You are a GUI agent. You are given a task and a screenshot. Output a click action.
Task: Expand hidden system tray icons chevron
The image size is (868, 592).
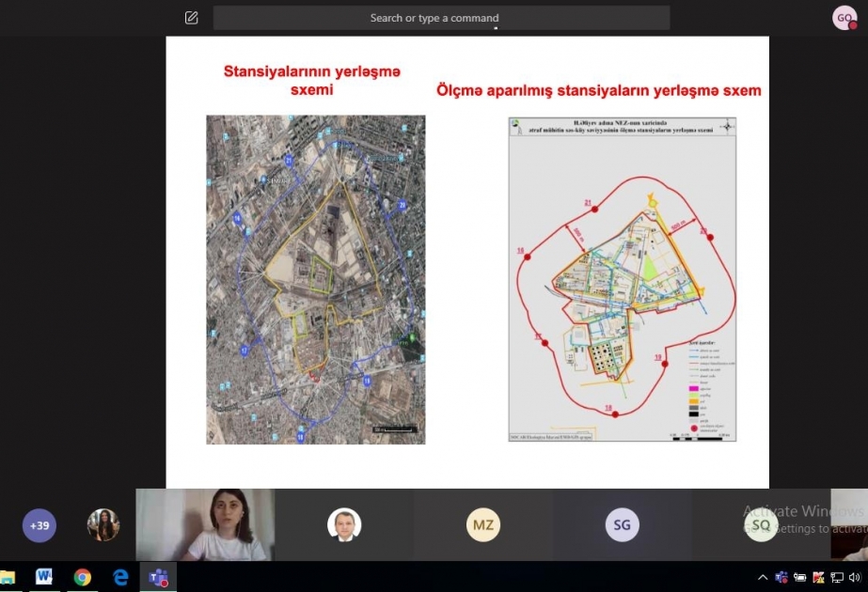(x=763, y=578)
